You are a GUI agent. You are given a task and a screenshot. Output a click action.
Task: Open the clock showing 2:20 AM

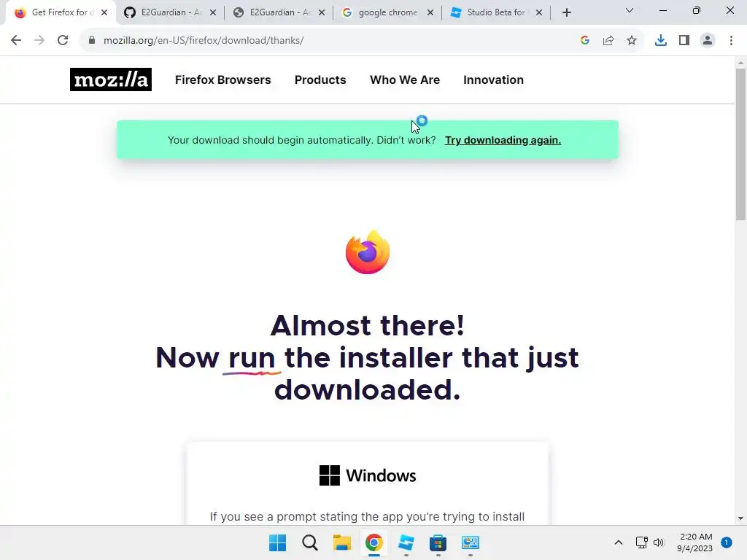pos(695,542)
